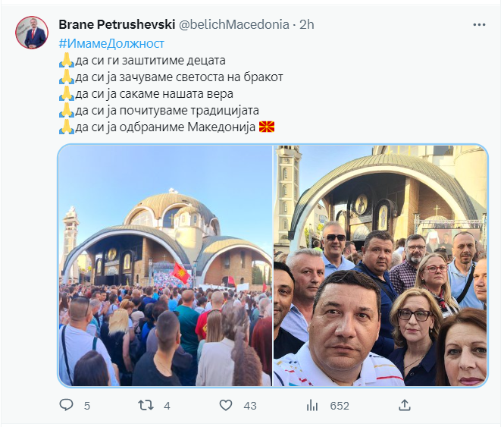Open Brane Petrushevski's profile avatar

pyautogui.click(x=32, y=33)
